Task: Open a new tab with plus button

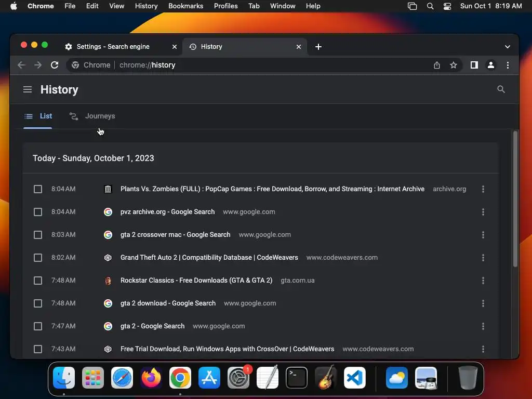Action: click(x=318, y=47)
